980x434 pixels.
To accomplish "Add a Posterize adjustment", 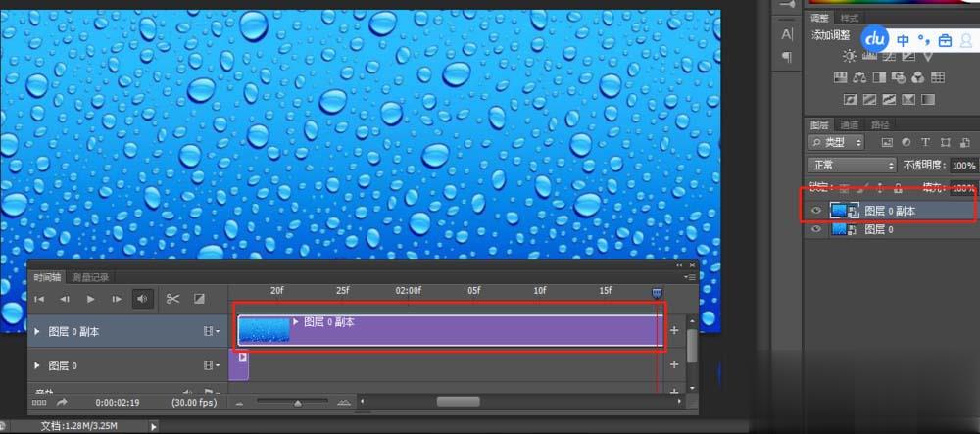I will tap(869, 99).
